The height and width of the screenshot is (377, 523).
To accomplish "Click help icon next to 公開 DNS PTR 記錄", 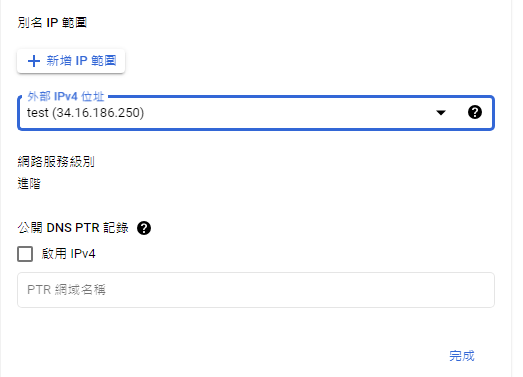I will (144, 228).
